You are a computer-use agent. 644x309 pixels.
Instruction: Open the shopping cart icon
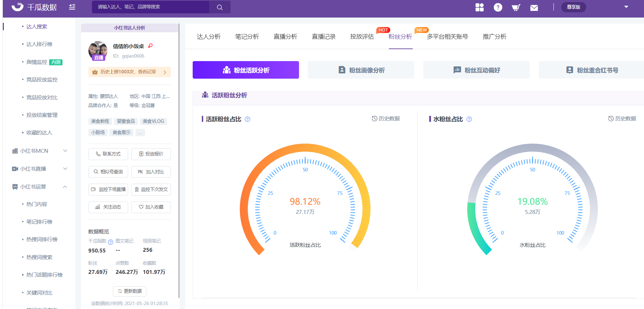pyautogui.click(x=516, y=7)
